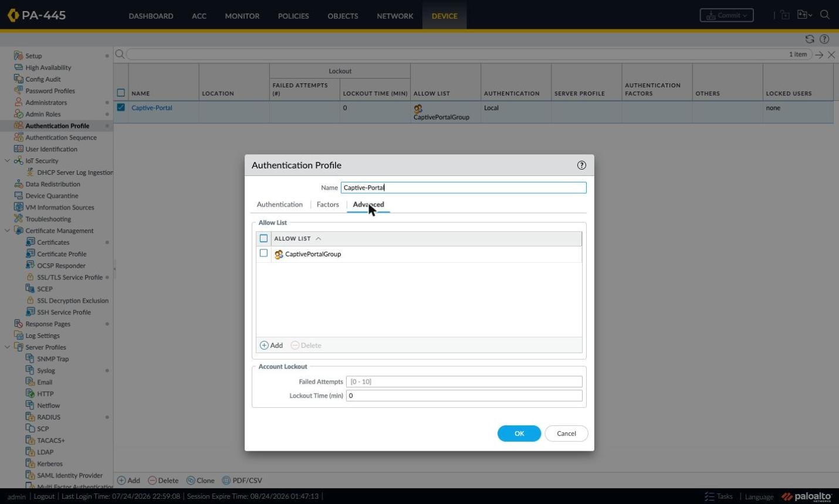Open the NETWORK top menu
The width and height of the screenshot is (839, 504).
(x=395, y=16)
